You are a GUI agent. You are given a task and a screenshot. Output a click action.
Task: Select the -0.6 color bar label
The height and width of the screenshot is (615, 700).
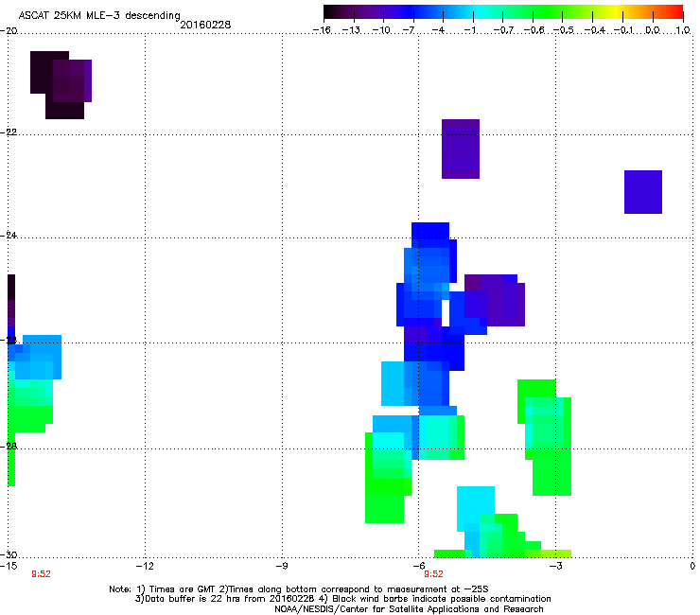tap(534, 30)
